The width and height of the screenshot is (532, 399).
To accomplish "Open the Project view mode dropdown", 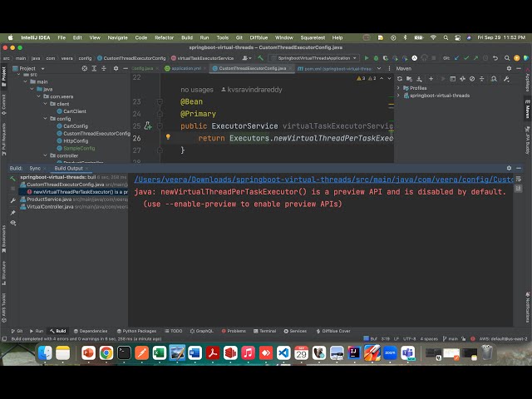I will pyautogui.click(x=42, y=69).
